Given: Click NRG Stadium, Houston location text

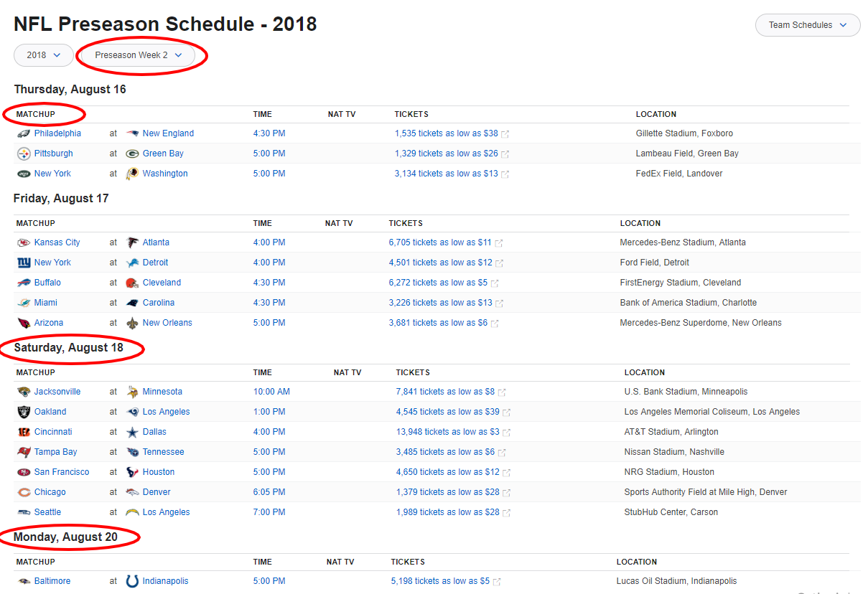Looking at the screenshot, I should click(669, 472).
